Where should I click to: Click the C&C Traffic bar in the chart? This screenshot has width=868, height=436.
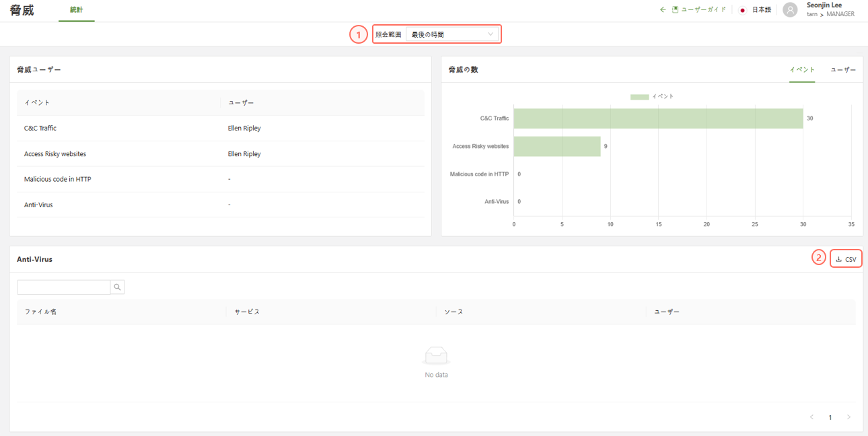coord(658,118)
